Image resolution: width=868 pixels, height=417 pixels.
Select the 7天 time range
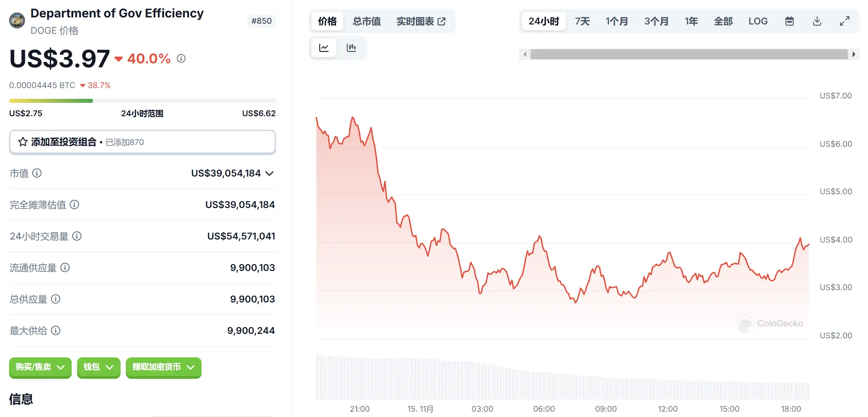point(582,21)
